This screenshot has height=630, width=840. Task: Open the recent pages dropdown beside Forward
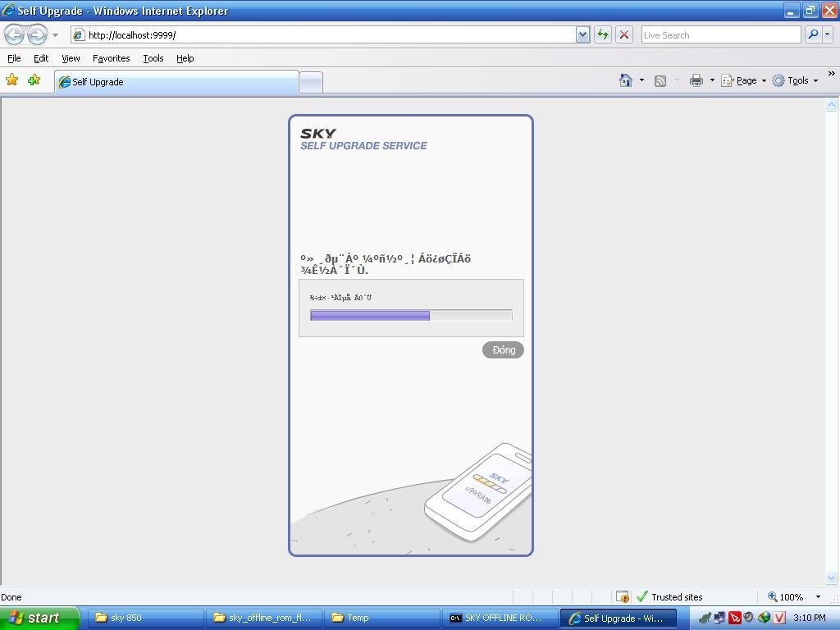pos(55,35)
